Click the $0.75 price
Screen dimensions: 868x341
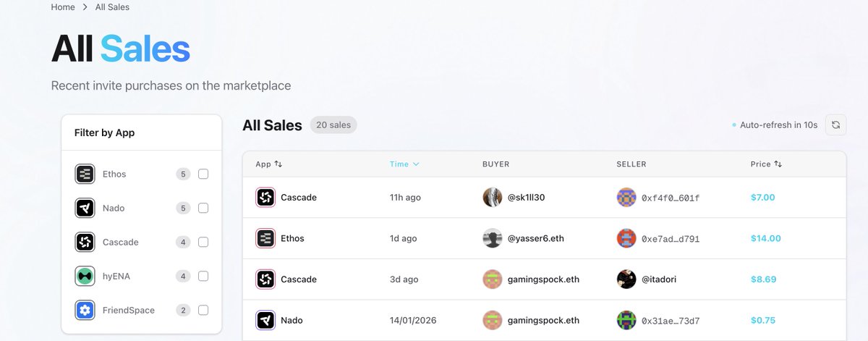click(x=763, y=320)
